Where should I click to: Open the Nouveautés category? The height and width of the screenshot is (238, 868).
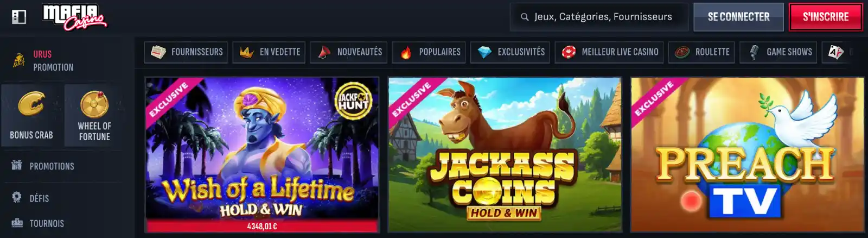[x=349, y=52]
